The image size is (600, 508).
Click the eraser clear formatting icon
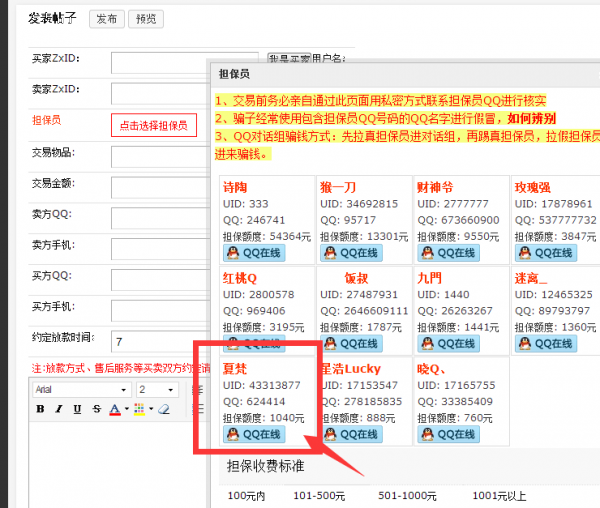tap(164, 409)
